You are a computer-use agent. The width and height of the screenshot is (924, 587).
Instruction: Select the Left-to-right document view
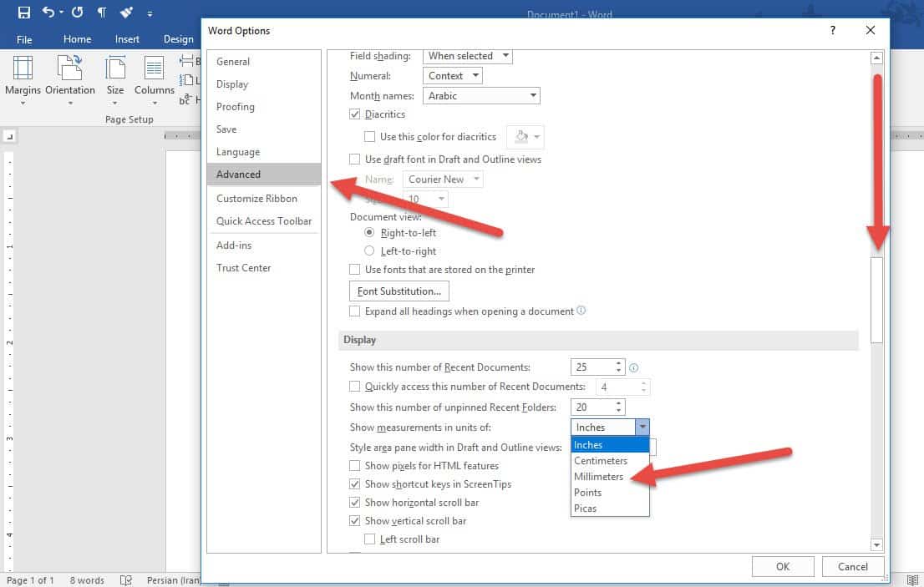pos(370,251)
